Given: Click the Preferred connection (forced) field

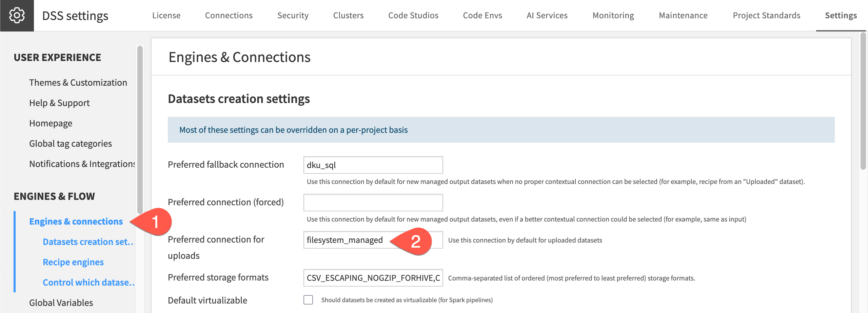Looking at the screenshot, I should [x=373, y=203].
